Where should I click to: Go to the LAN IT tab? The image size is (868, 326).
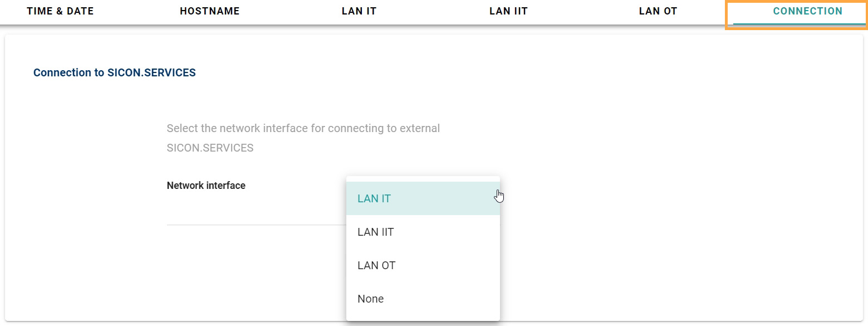pos(359,11)
